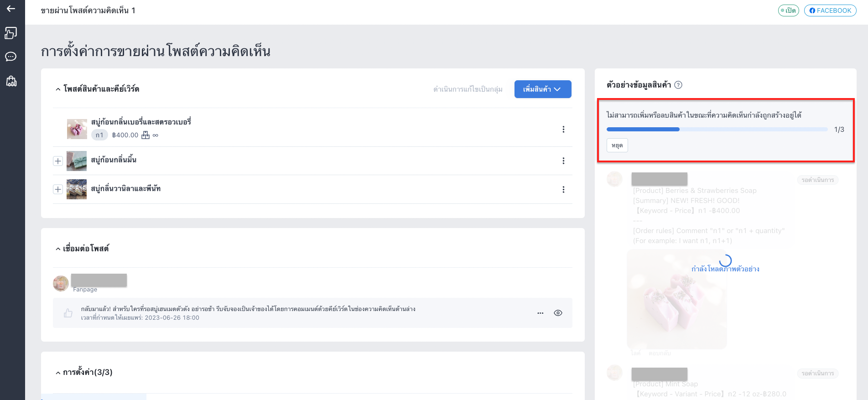Collapse the เชื่อมต่อโพสต์ section
The width and height of the screenshot is (868, 400).
58,249
